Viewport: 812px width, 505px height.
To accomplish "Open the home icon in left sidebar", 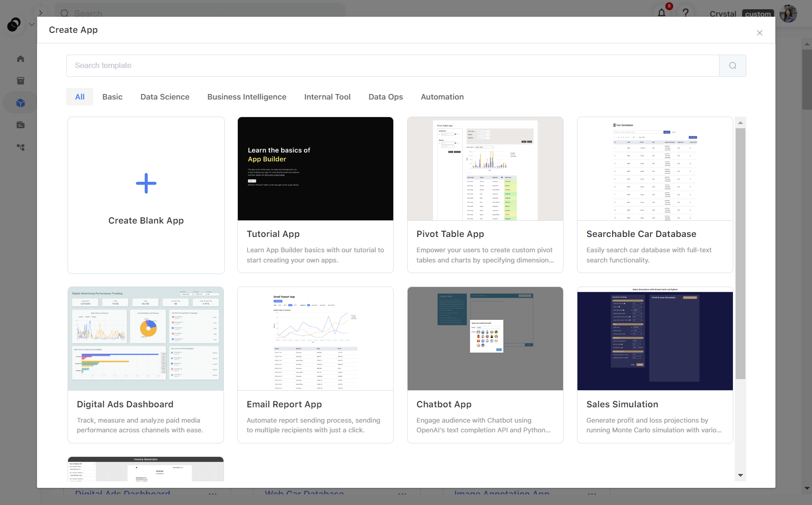I will 20,59.
